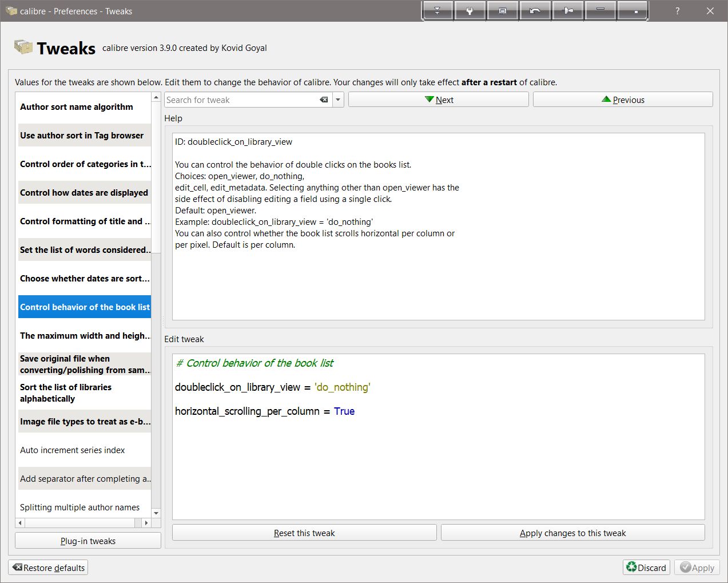Click the curved undo arrow icon in title bar

[535, 11]
